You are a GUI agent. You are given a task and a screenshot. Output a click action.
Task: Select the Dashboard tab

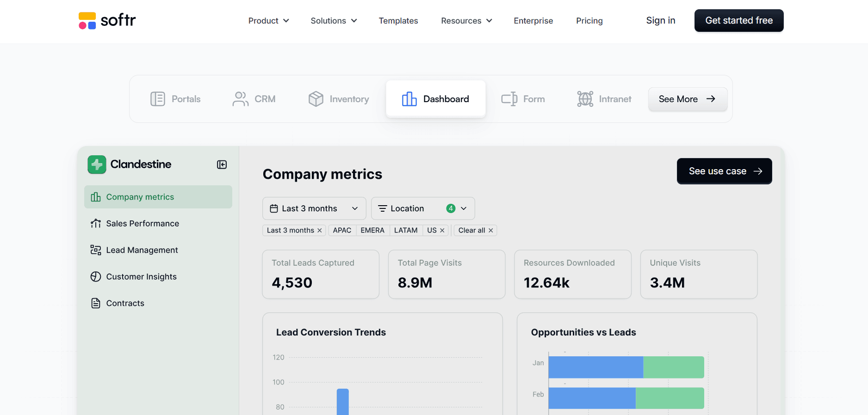coord(436,99)
